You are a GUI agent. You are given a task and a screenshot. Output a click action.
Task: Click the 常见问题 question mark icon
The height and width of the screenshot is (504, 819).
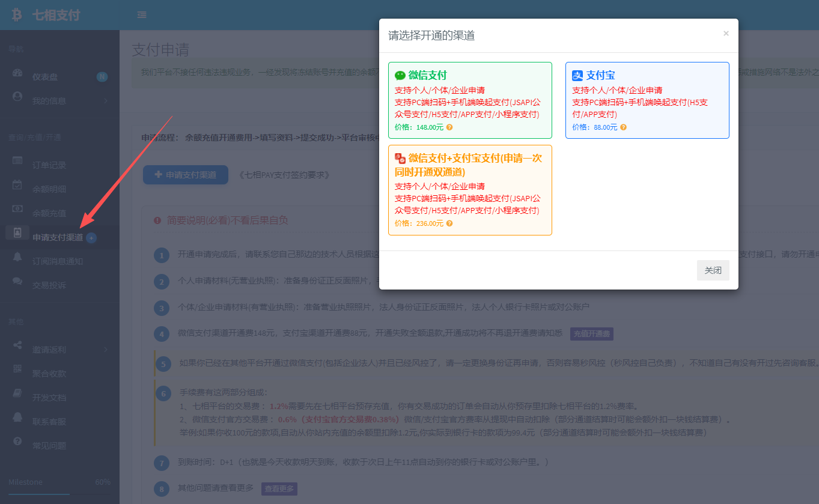click(17, 442)
